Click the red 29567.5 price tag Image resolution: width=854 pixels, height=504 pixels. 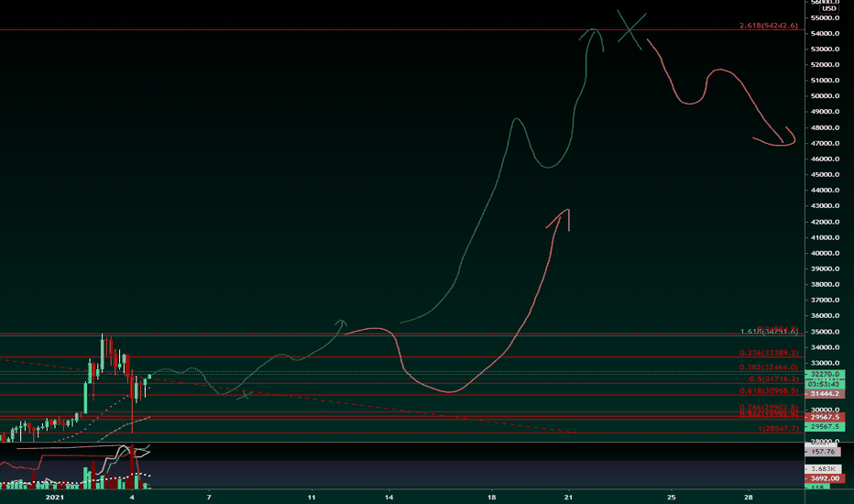[825, 417]
